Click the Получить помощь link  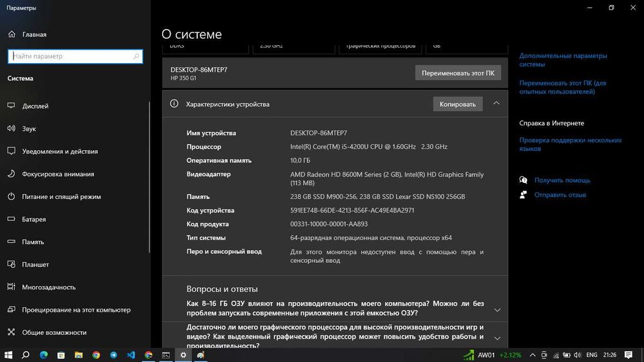[562, 180]
